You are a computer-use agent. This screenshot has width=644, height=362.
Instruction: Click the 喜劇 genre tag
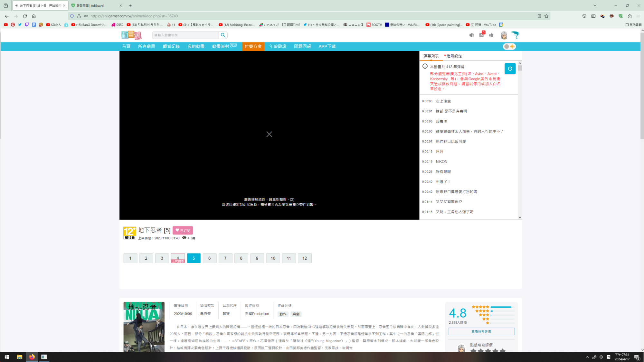(x=296, y=314)
